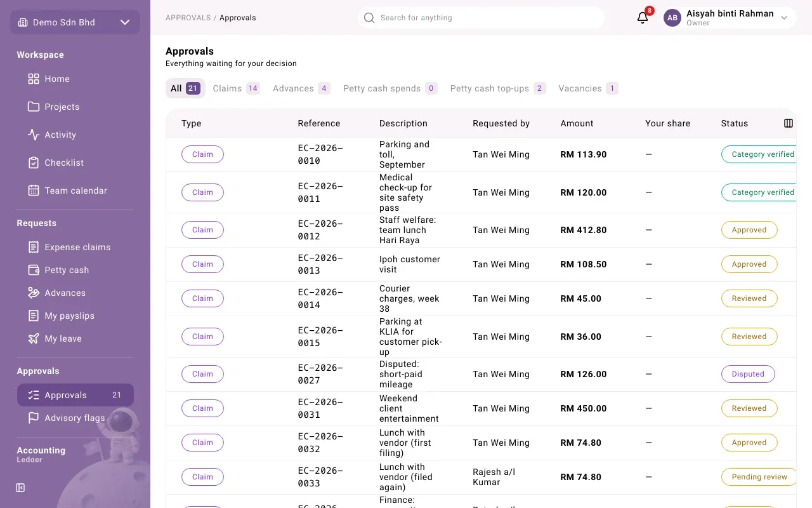Click the Disputed status badge
Screen dimensions: 812x508
(748, 374)
